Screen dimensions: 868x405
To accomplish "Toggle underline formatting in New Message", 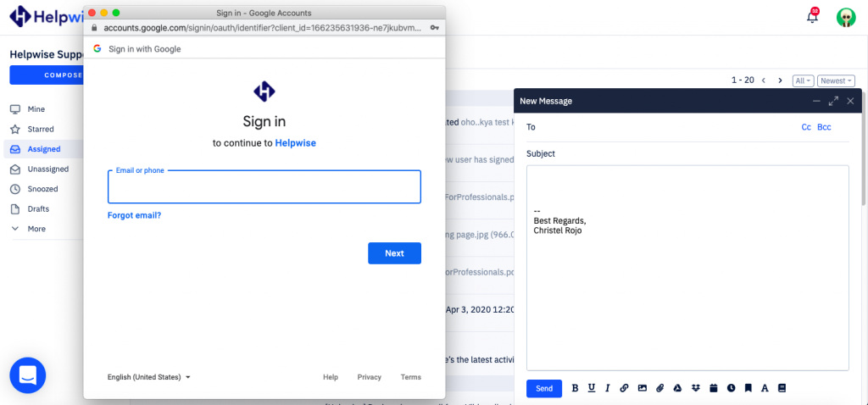I will pyautogui.click(x=591, y=388).
